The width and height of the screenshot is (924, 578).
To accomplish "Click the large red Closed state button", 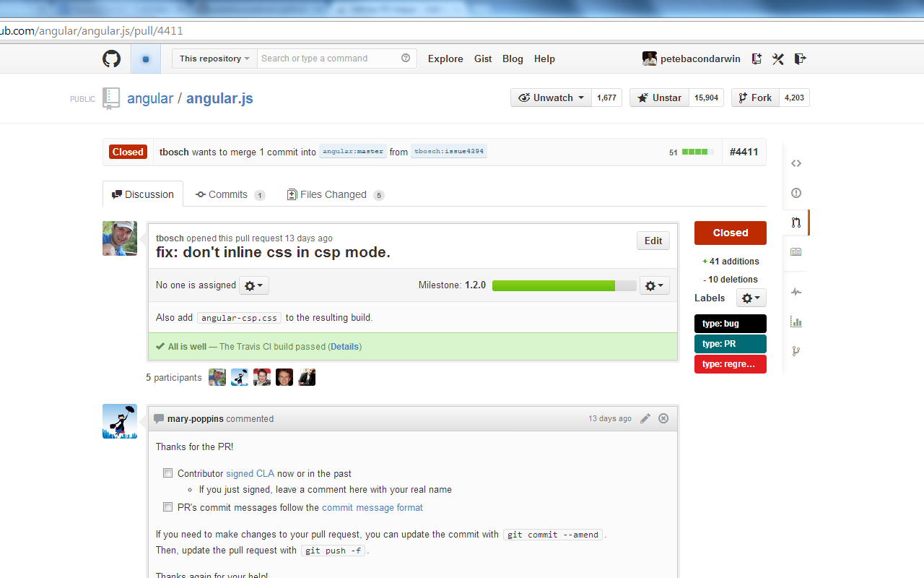I will 731,233.
